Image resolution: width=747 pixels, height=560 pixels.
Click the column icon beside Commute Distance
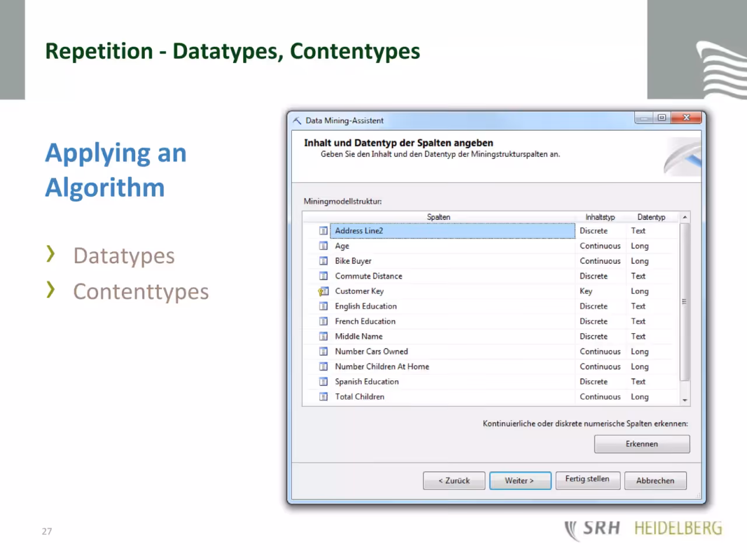(x=323, y=276)
